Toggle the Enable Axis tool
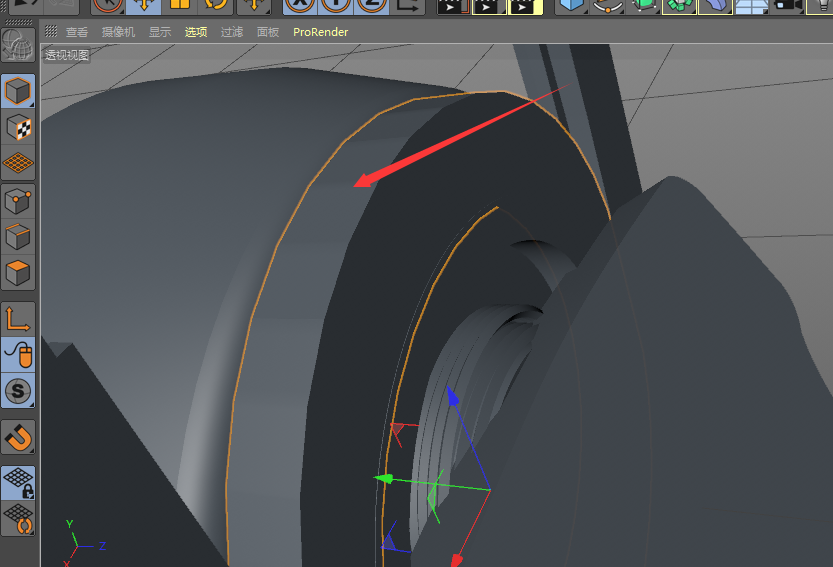 coord(18,319)
